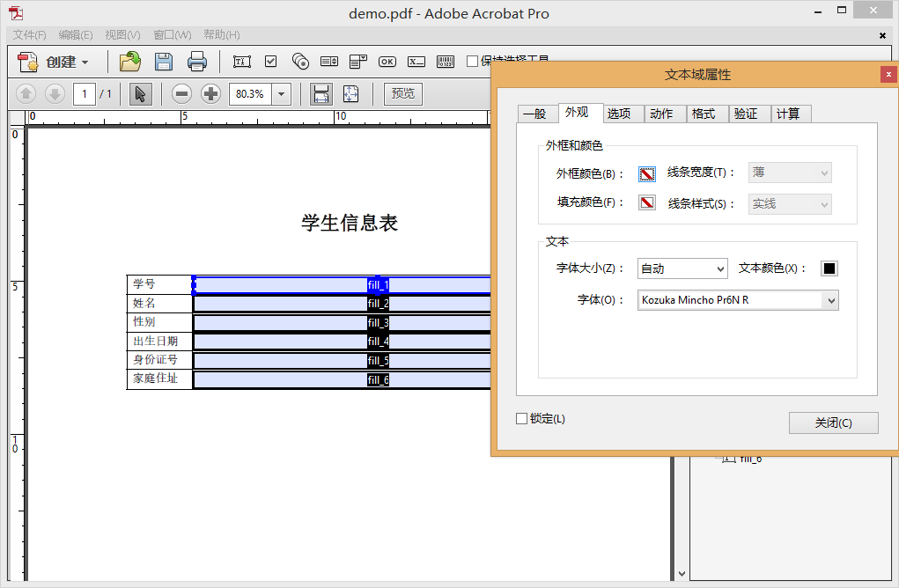Open the 字体大小 dropdown showing 自动
This screenshot has height=588, width=899.
682,268
